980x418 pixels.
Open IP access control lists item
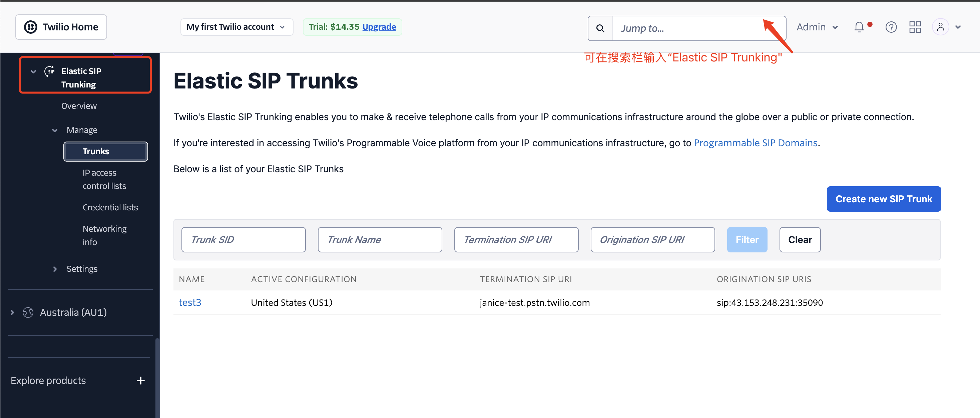tap(104, 179)
